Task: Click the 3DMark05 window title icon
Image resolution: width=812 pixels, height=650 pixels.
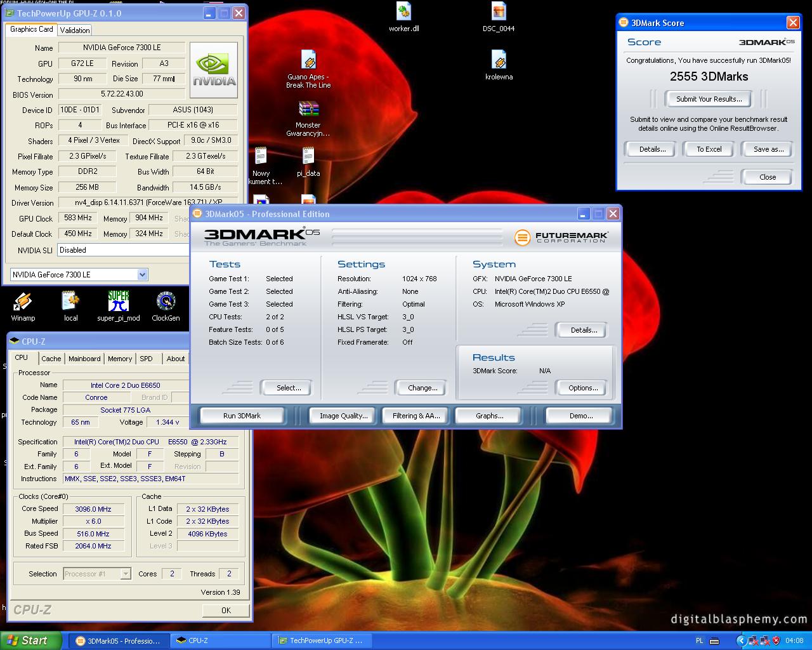Action: 197,214
